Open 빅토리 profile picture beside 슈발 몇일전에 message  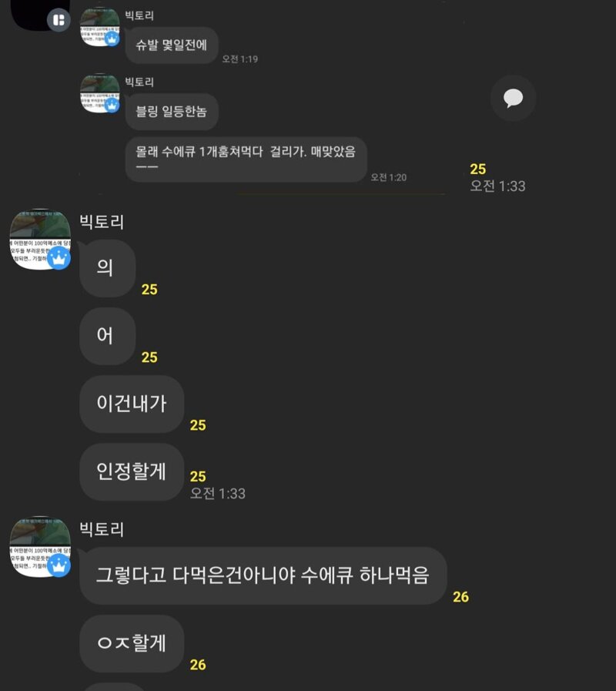pos(100,27)
